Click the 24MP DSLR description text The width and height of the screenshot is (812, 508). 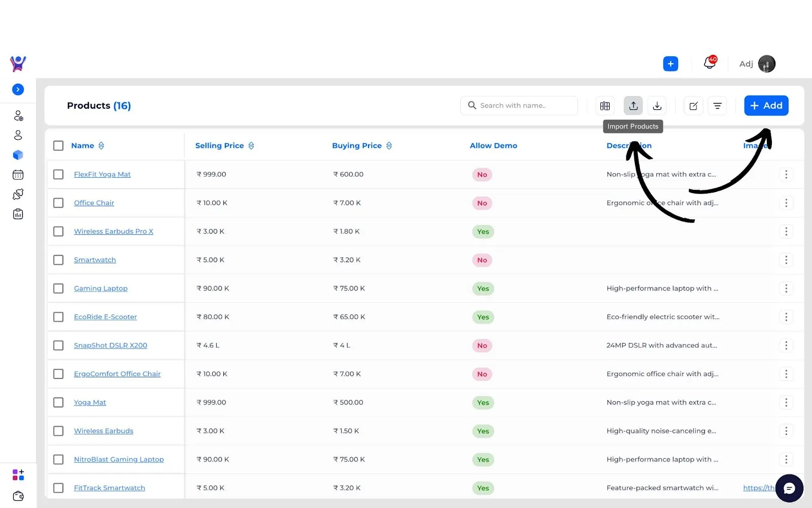[662, 345]
